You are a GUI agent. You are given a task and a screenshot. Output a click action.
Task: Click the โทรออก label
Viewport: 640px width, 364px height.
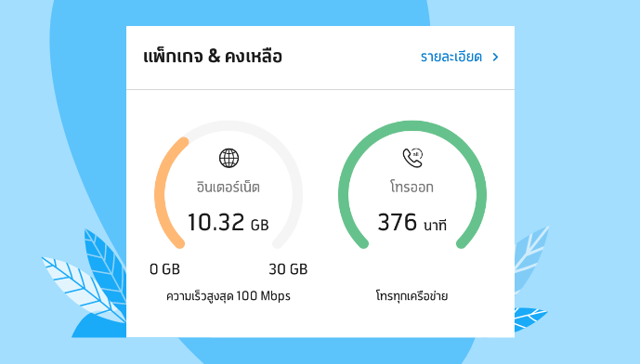[x=411, y=187]
